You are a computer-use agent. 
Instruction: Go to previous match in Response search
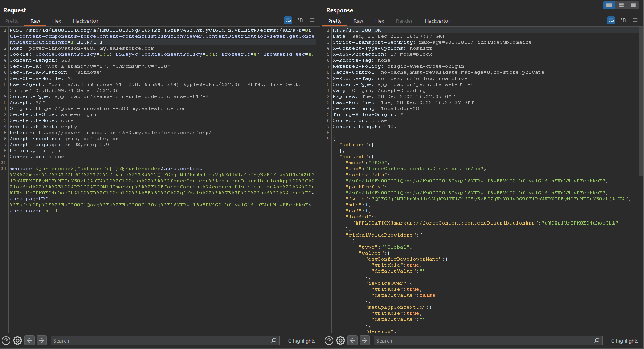click(x=353, y=341)
